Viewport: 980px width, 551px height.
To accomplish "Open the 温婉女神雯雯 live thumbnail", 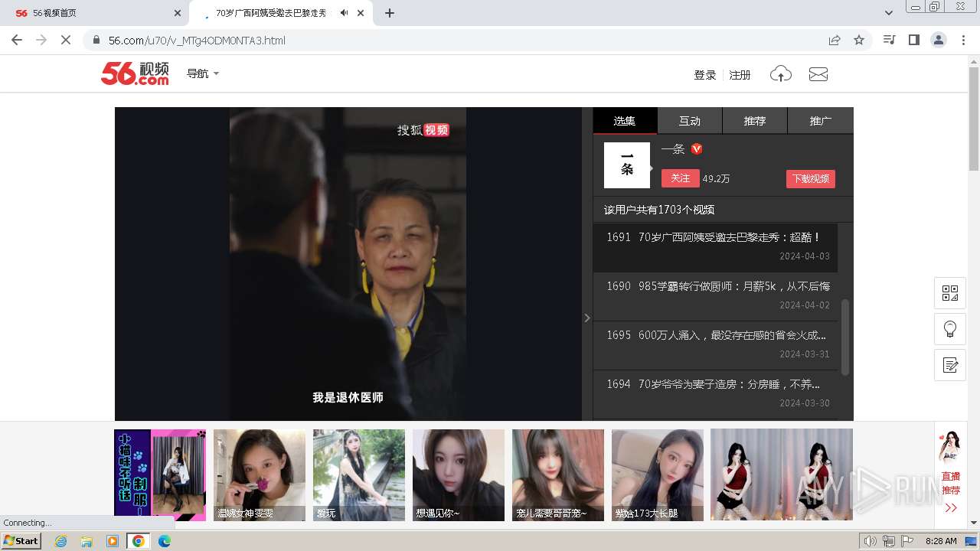I will point(260,475).
